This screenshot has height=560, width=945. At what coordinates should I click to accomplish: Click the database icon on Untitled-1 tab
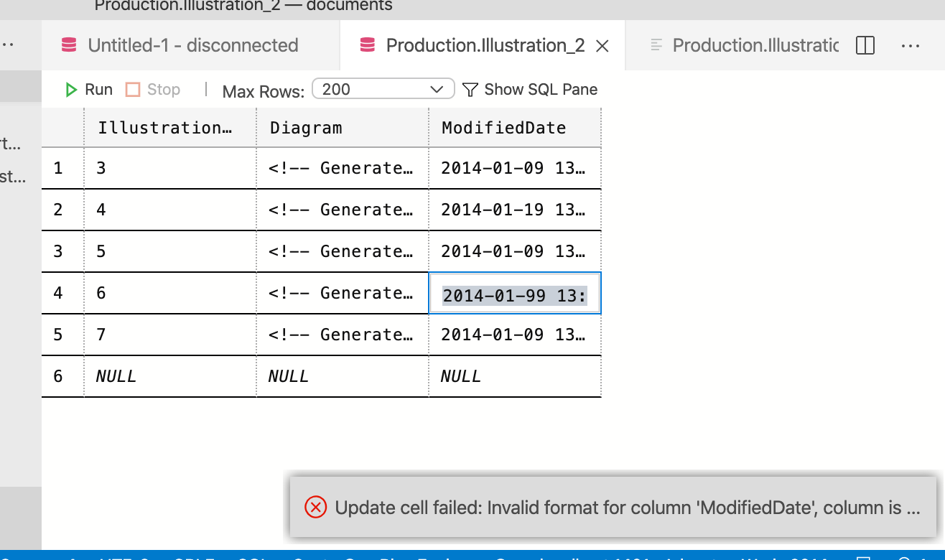coord(69,45)
